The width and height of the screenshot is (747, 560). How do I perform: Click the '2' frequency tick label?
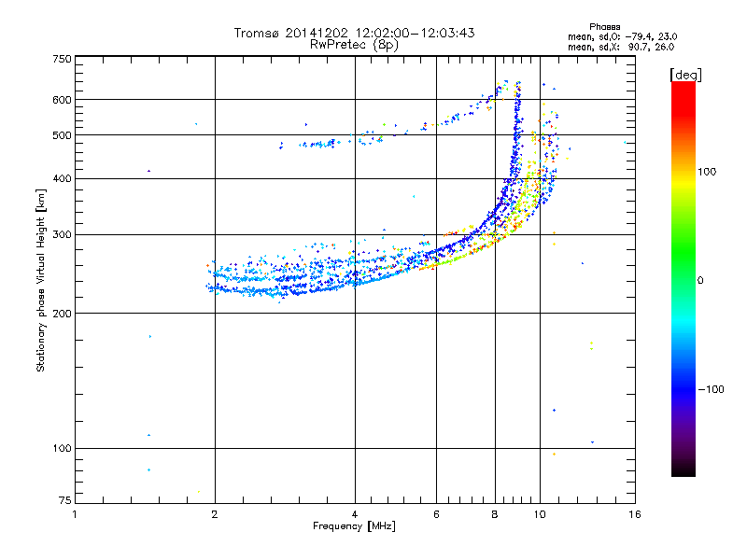(x=215, y=514)
